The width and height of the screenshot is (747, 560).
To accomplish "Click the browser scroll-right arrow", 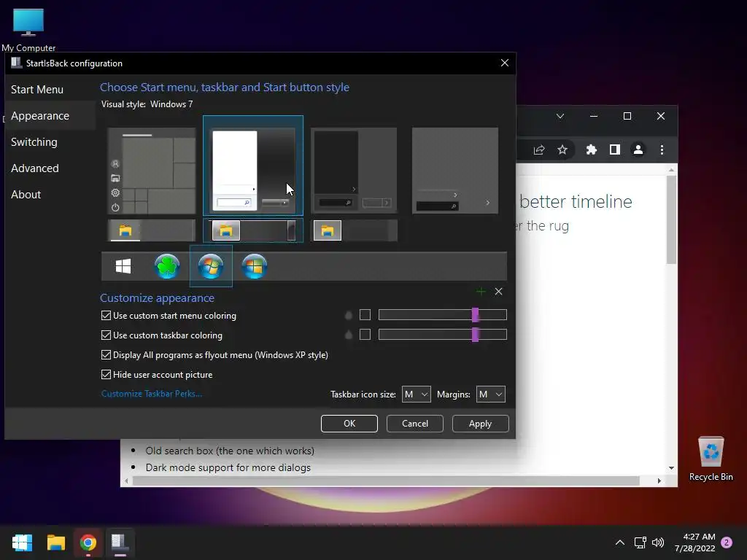I will pos(659,481).
